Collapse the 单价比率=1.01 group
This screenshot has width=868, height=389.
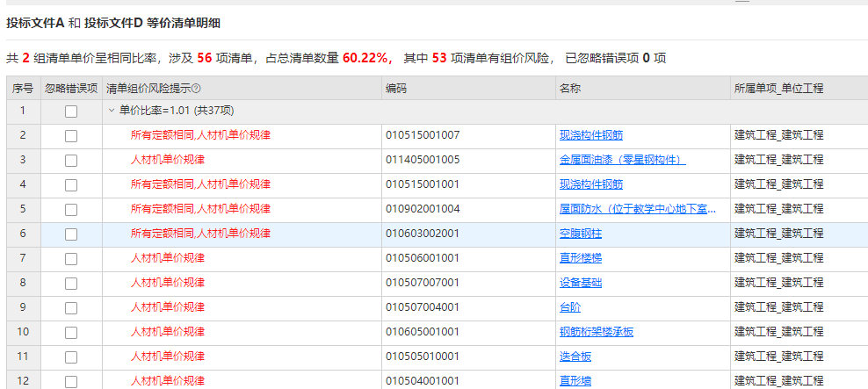(112, 112)
